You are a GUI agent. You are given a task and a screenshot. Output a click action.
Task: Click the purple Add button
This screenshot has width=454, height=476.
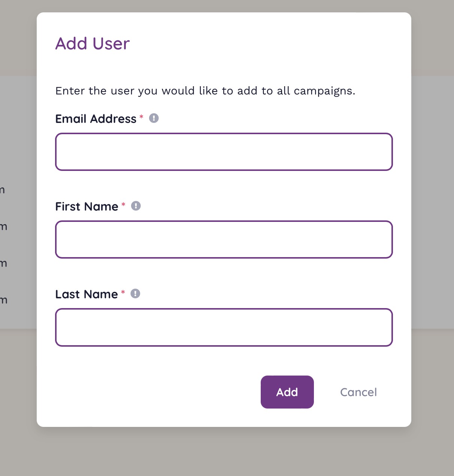[x=287, y=392]
